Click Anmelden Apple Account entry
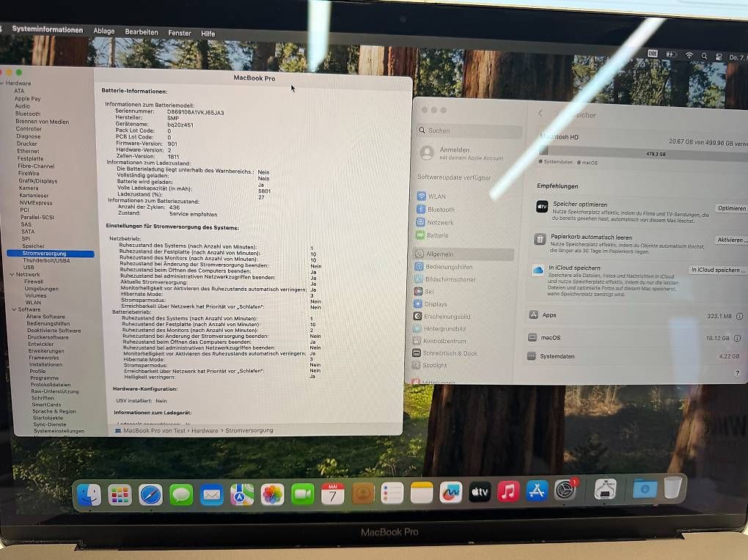Image resolution: width=748 pixels, height=560 pixels. tap(461, 153)
